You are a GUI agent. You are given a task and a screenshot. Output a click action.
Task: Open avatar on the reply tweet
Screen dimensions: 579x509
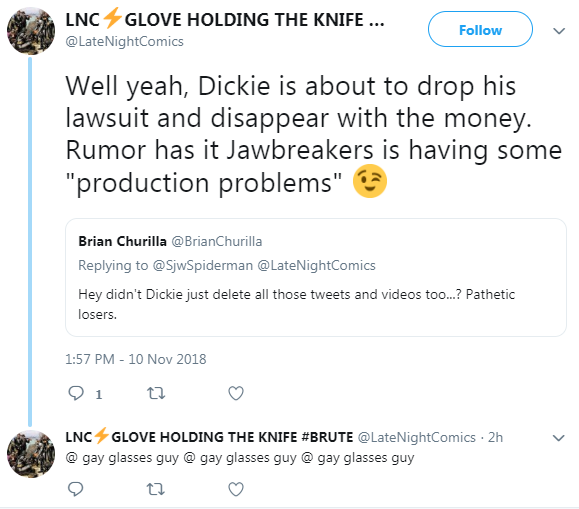pyautogui.click(x=31, y=454)
